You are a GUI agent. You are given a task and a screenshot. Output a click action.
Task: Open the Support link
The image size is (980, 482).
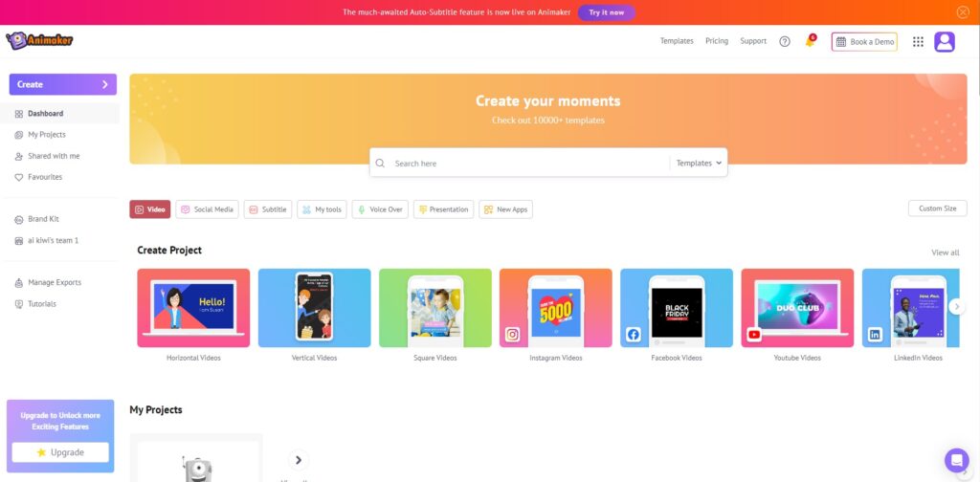[x=753, y=41]
